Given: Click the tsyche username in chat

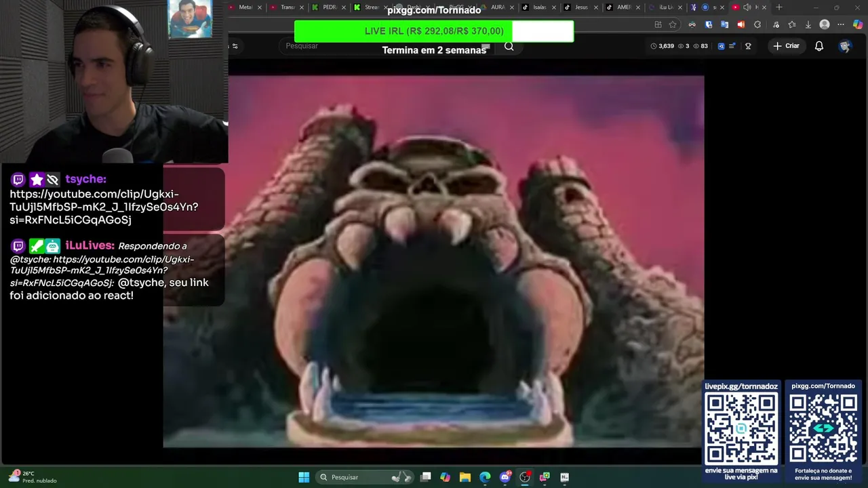Looking at the screenshot, I should pos(85,179).
